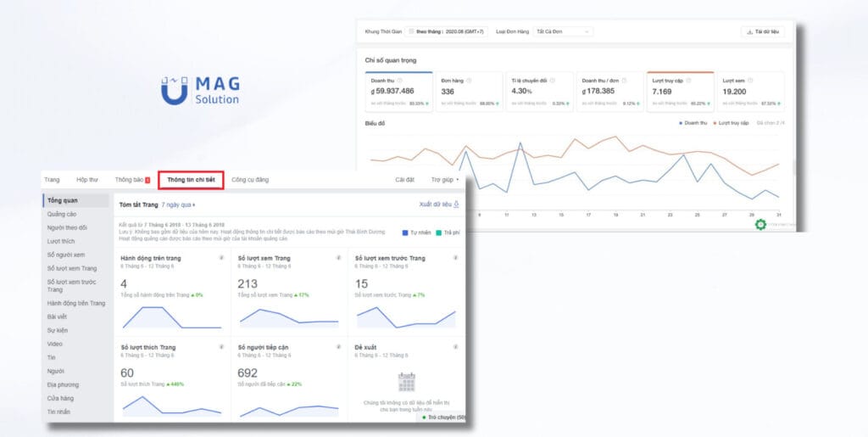The width and height of the screenshot is (868, 437).
Task: Click info icon on Số lượt xem Trang card
Action: 337,258
